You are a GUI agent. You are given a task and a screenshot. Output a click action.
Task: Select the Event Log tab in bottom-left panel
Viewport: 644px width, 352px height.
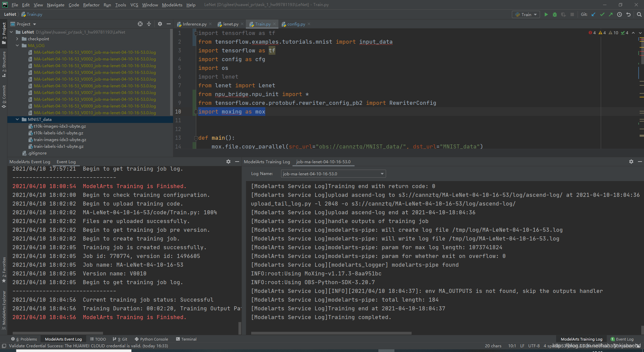pyautogui.click(x=66, y=162)
